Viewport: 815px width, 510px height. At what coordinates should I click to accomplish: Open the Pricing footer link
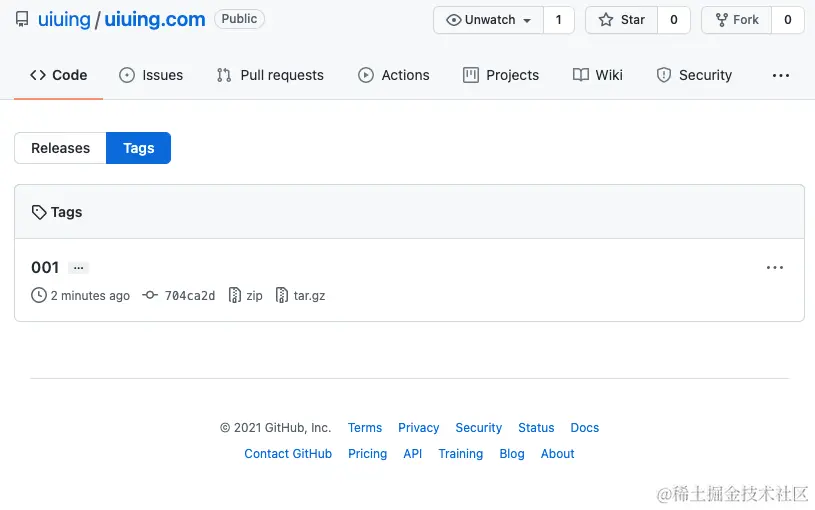click(367, 454)
